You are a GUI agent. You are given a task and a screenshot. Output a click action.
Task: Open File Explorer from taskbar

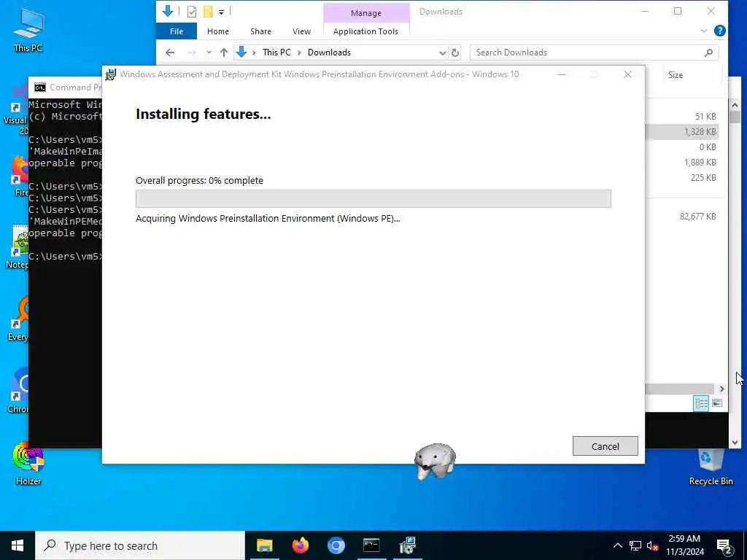point(264,545)
